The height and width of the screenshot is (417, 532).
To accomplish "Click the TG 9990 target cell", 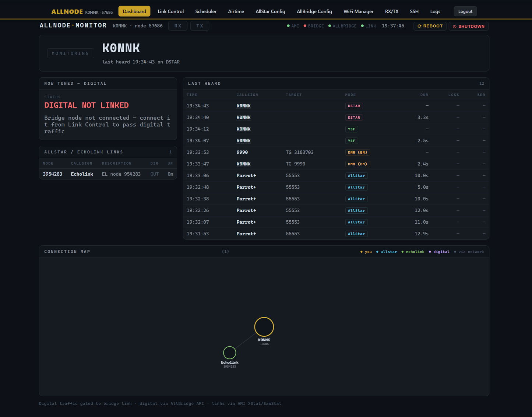I will (296, 164).
